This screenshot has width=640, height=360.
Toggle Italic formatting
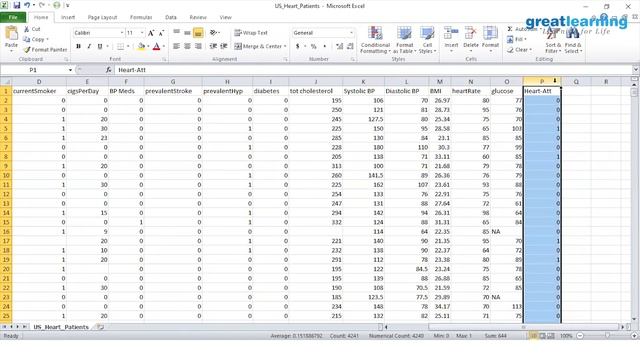pos(89,46)
